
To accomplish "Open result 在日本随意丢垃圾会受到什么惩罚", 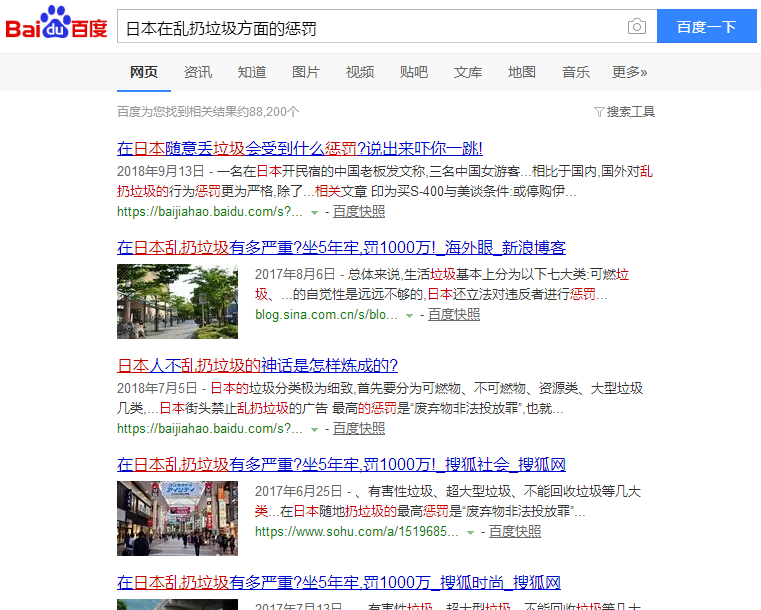I will coord(300,148).
